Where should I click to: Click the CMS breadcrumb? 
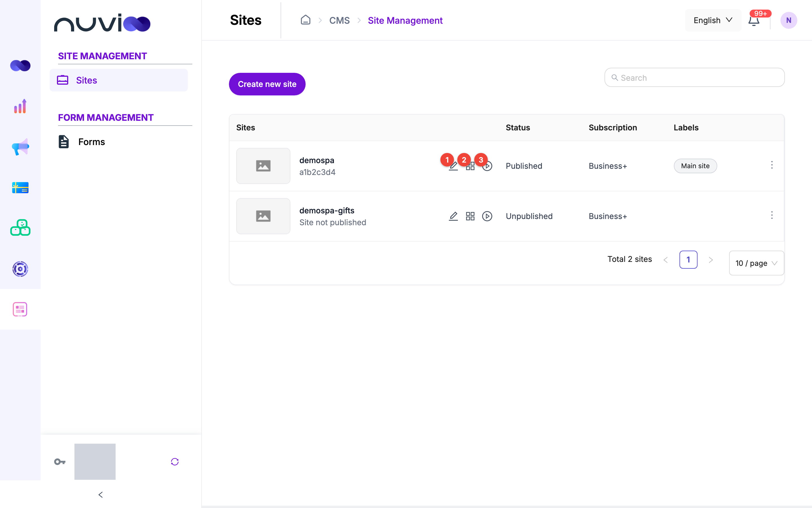pyautogui.click(x=339, y=21)
